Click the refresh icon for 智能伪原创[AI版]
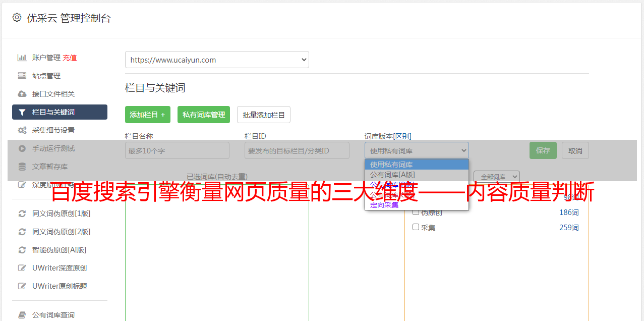Screen dimensions: 644x321 [x=22, y=250]
